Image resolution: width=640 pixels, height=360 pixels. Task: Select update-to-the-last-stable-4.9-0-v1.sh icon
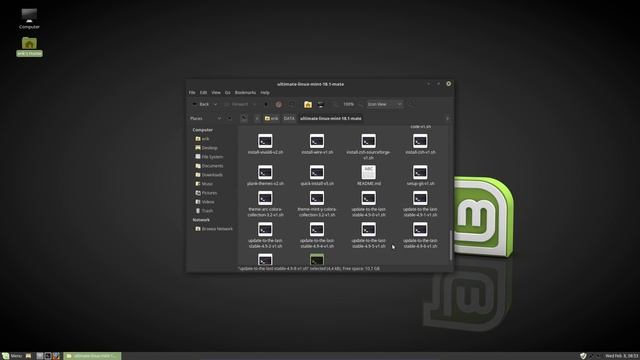tap(369, 198)
